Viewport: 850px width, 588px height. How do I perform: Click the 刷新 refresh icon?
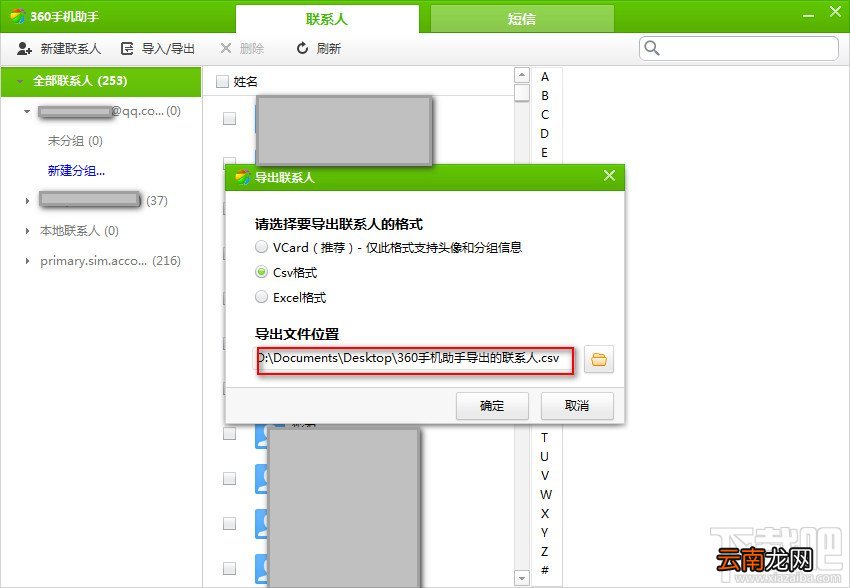[x=302, y=49]
